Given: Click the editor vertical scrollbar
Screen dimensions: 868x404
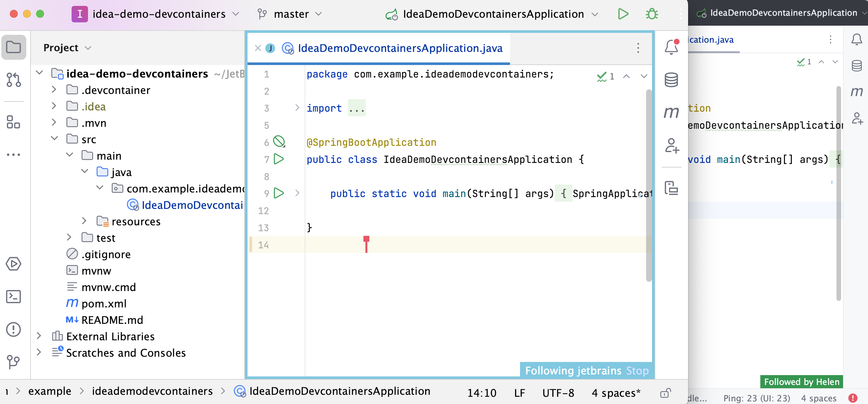Looking at the screenshot, I should click(x=648, y=186).
